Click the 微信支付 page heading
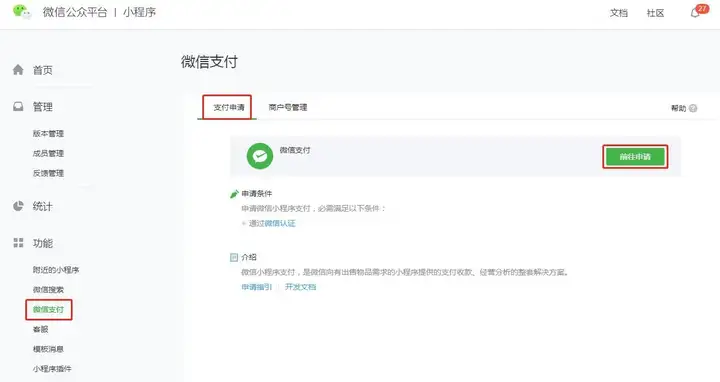 (209, 62)
